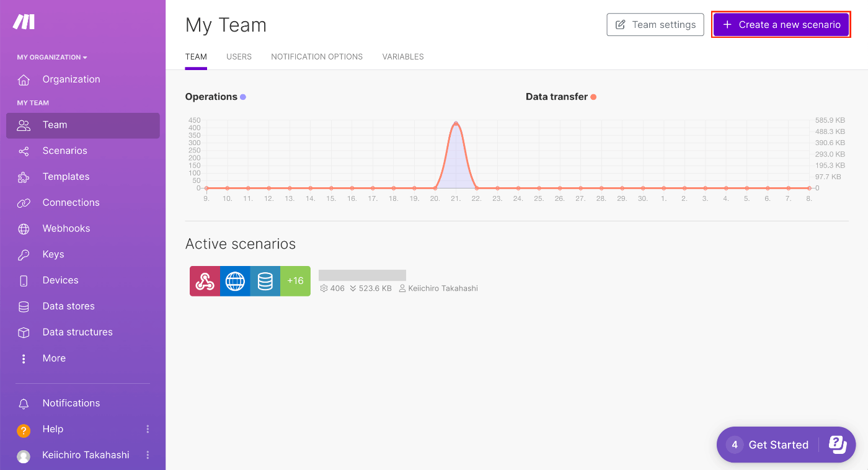This screenshot has height=470, width=868.
Task: Click the edit pencil icon in Team settings
Action: (x=620, y=25)
